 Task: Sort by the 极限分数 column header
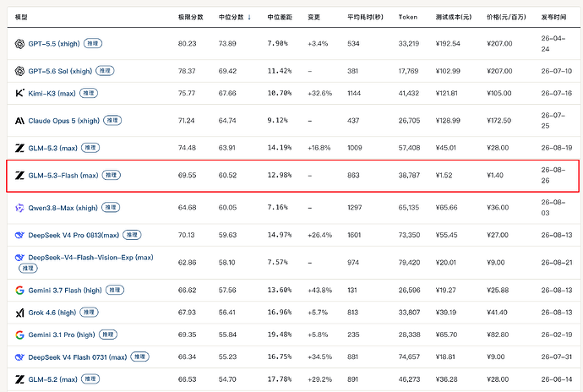pyautogui.click(x=191, y=17)
